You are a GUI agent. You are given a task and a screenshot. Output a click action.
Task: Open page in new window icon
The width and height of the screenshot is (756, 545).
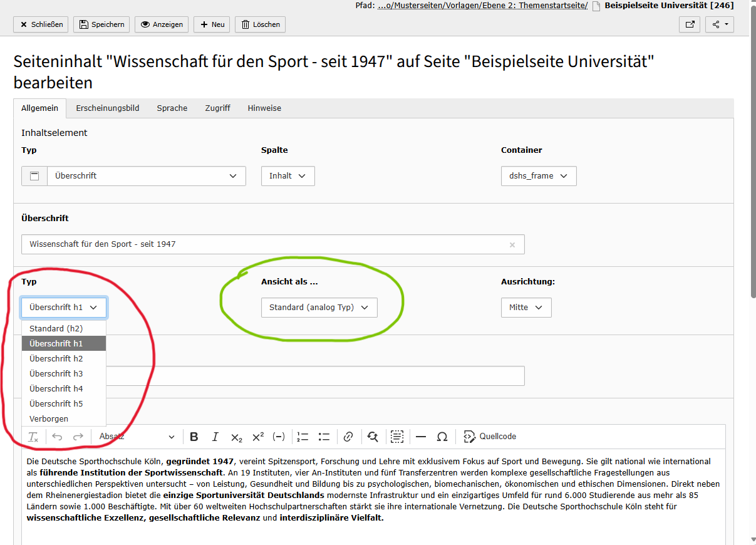pyautogui.click(x=690, y=24)
